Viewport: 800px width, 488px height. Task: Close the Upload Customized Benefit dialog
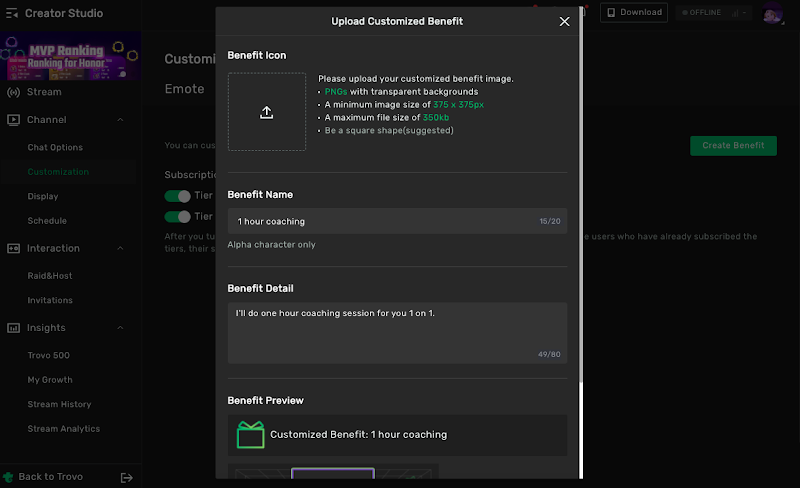pyautogui.click(x=564, y=21)
